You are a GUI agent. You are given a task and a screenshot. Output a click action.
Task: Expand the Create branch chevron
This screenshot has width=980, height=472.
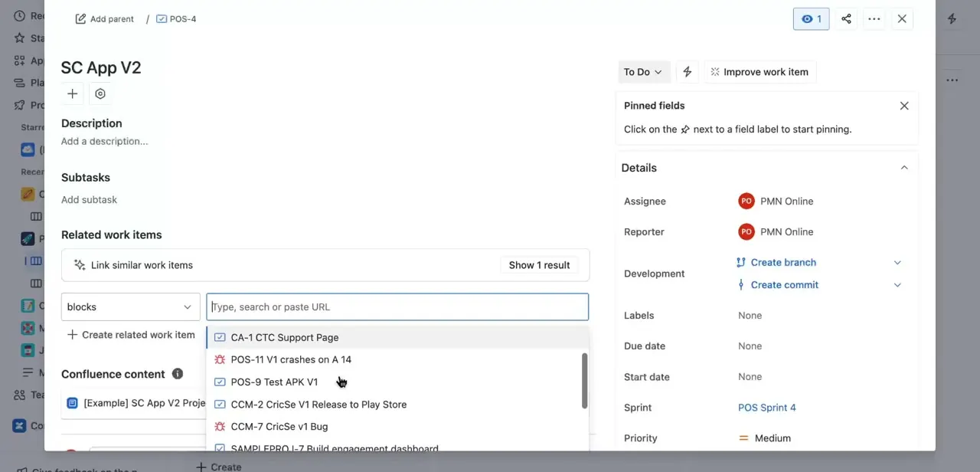pyautogui.click(x=897, y=262)
